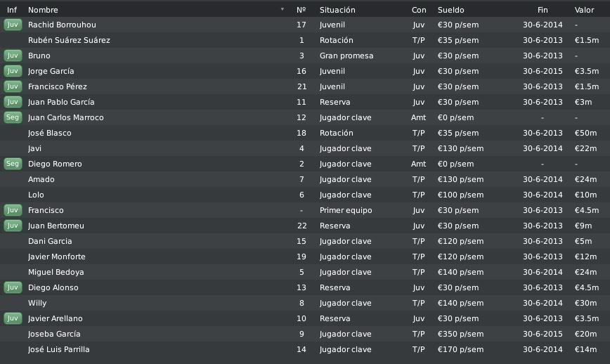Image resolution: width=610 pixels, height=364 pixels.
Task: Click the Situación column header
Action: coord(337,10)
